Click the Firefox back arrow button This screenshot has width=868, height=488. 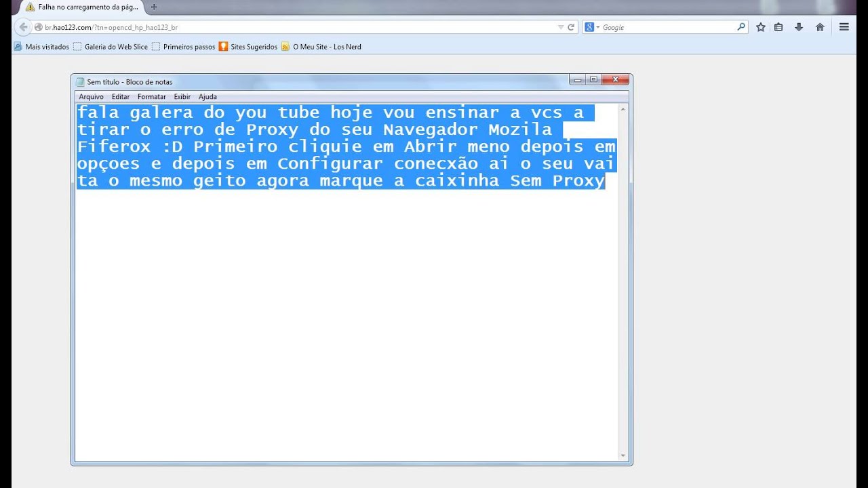pos(23,27)
